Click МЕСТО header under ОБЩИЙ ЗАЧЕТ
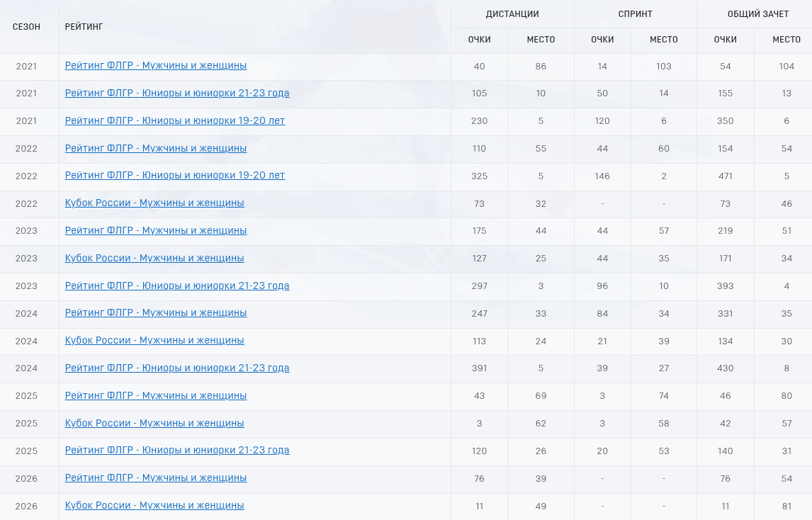Image resolution: width=812 pixels, height=520 pixels. (786, 40)
